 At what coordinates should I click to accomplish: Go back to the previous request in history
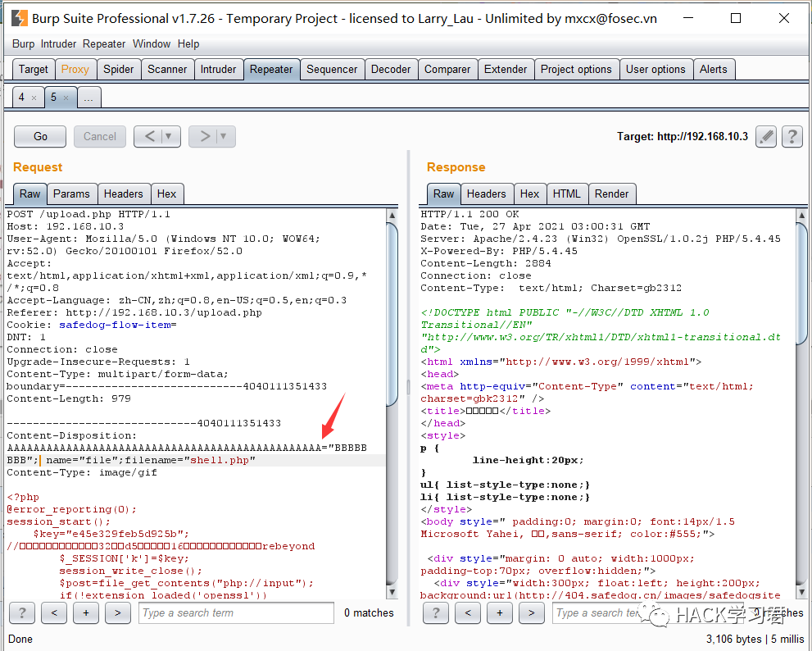pos(150,137)
